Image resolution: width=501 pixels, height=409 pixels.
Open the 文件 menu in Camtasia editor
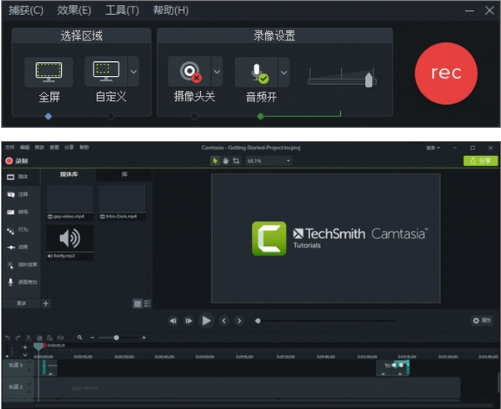click(x=10, y=147)
